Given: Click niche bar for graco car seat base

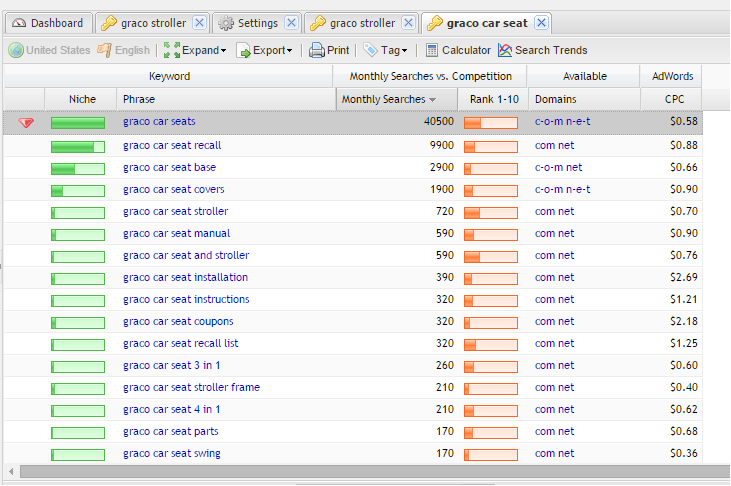Looking at the screenshot, I should [78, 169].
